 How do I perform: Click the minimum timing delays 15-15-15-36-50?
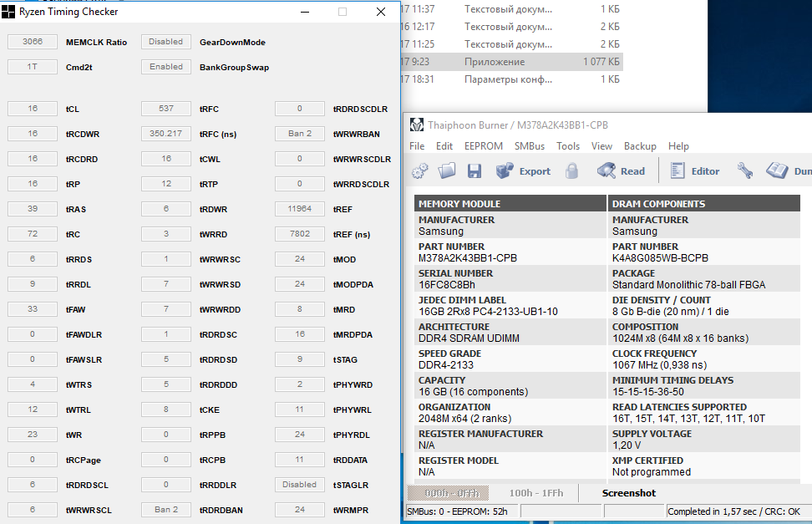pyautogui.click(x=647, y=392)
